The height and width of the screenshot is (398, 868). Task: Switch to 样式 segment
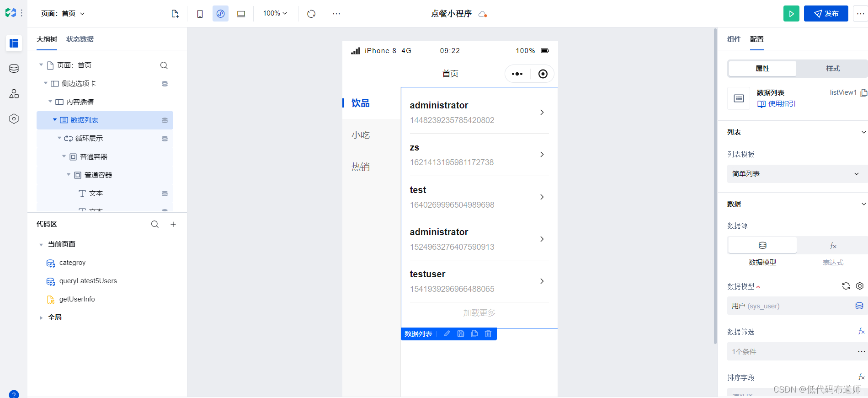(x=833, y=69)
